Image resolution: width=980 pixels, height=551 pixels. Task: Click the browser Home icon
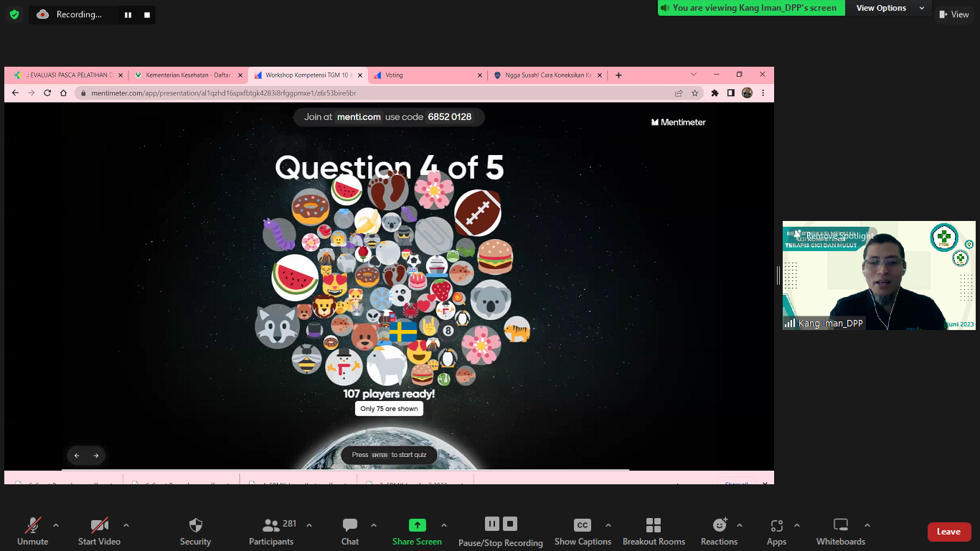[x=63, y=93]
